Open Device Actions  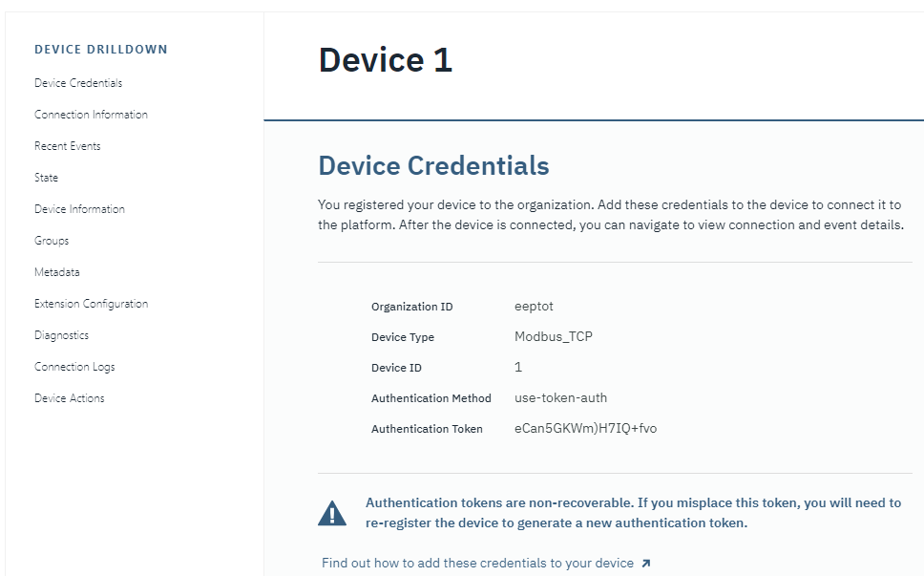point(67,397)
